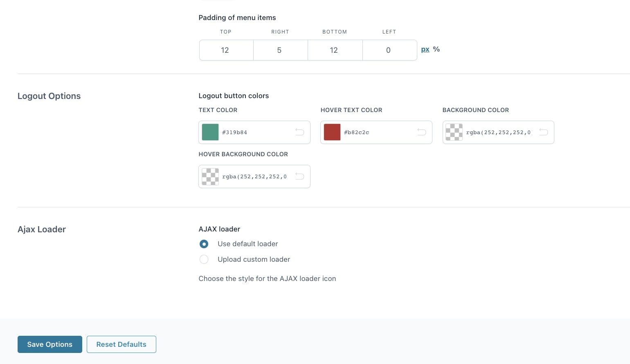630x364 pixels.
Task: Focus the Top padding field
Action: (x=226, y=50)
